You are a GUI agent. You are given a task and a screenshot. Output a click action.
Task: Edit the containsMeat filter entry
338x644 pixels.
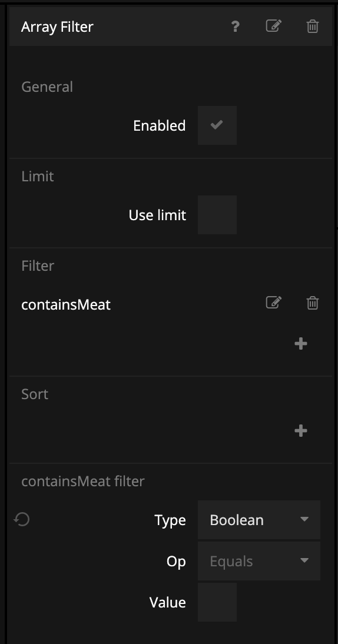(x=274, y=303)
